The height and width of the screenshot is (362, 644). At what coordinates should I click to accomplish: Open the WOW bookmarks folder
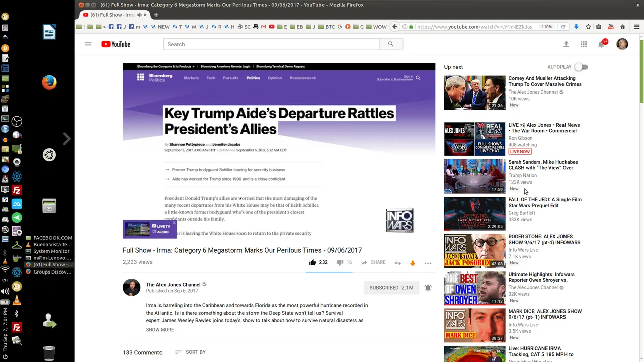376,27
